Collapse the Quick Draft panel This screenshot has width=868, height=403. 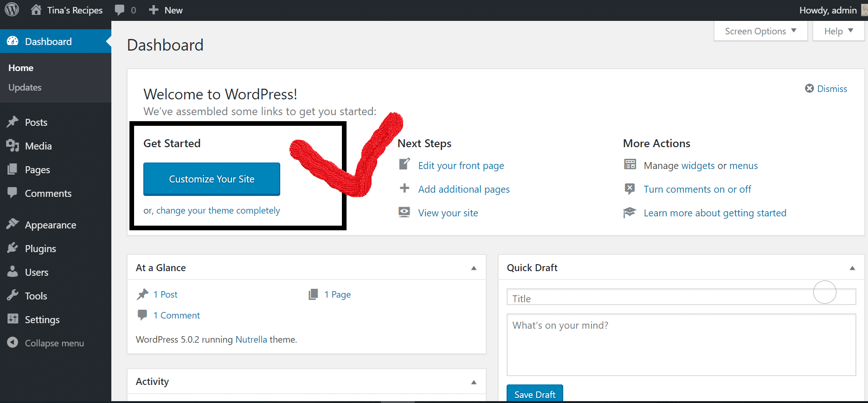coord(852,268)
